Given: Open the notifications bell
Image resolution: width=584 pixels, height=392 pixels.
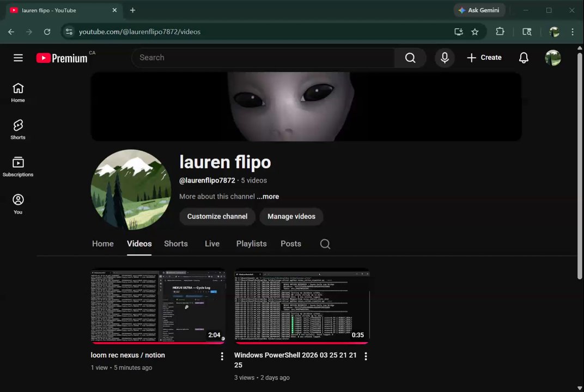Looking at the screenshot, I should point(523,58).
